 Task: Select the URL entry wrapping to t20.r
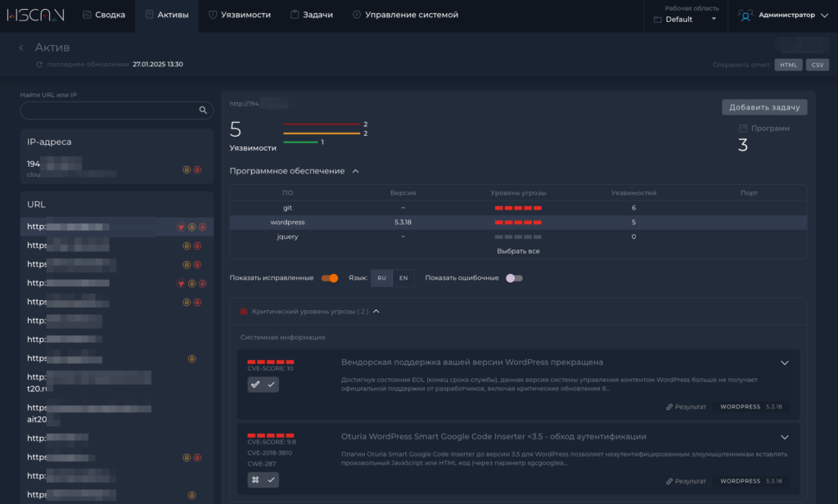tap(116, 382)
